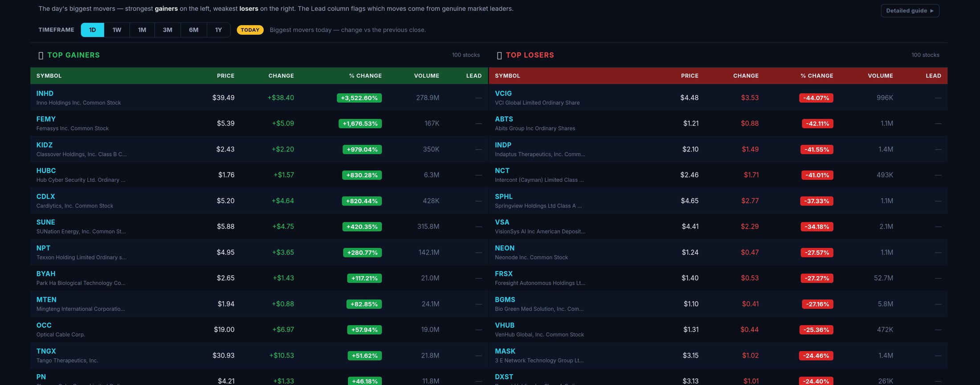Click the -42.11% change badge
The height and width of the screenshot is (385, 980).
pyautogui.click(x=817, y=123)
